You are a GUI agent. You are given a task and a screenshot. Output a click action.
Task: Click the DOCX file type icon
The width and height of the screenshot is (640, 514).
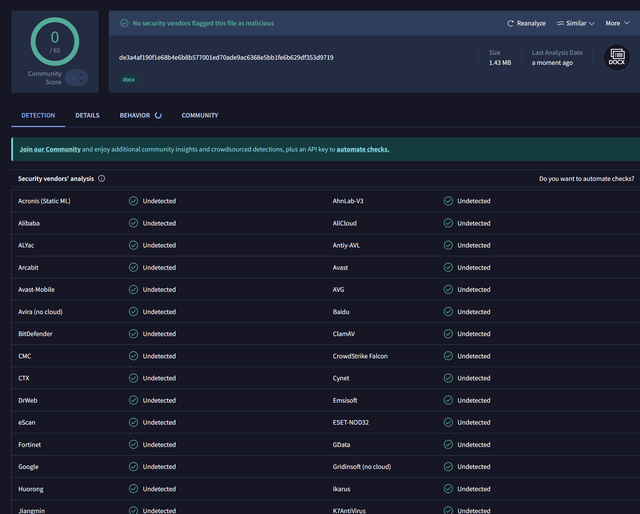(617, 57)
